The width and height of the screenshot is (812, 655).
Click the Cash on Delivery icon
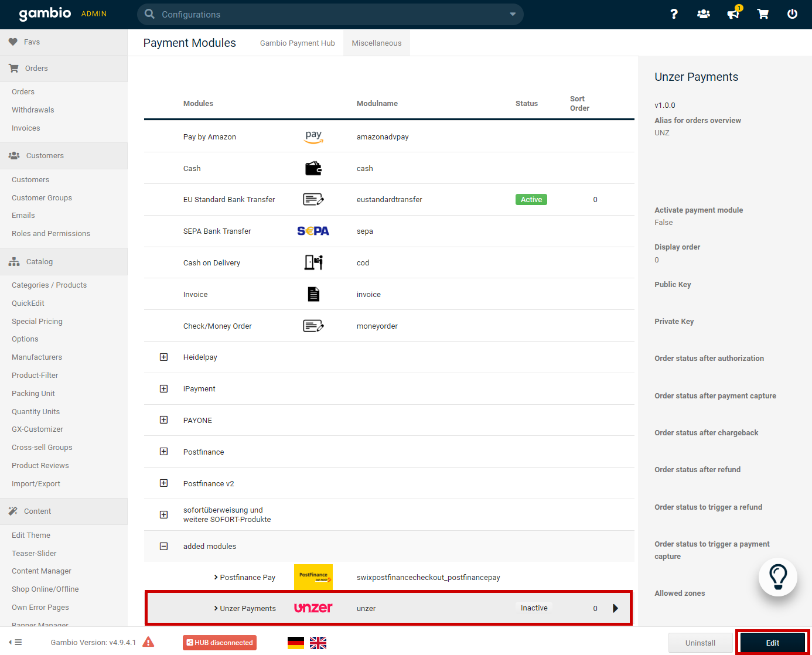[x=313, y=262]
